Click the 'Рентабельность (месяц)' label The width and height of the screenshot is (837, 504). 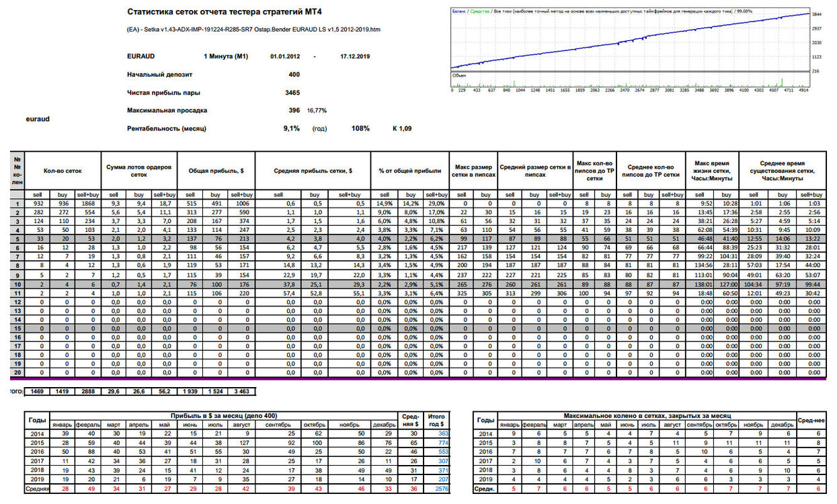[166, 128]
